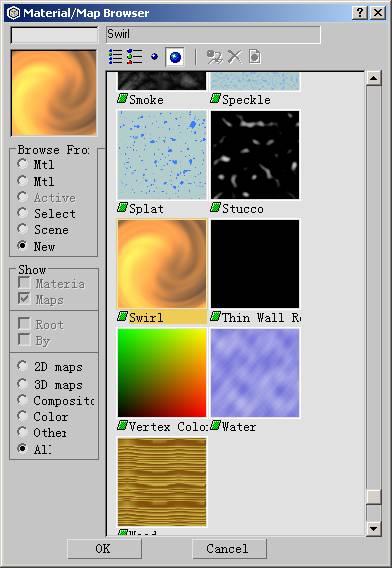Viewport: 392px width, 568px height.
Task: Click green map icon beside Thin Wall
Action: click(216, 317)
